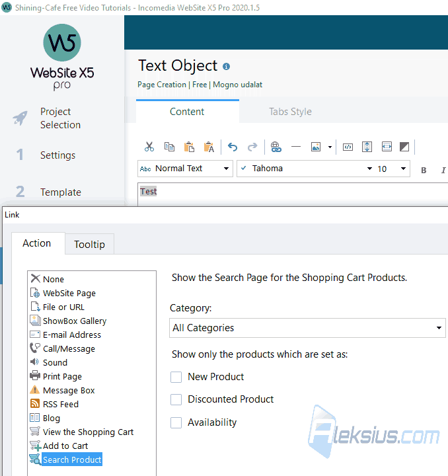Viewport: 448px width, 476px height.
Task: Choose Add to Cart action
Action: 59,446
